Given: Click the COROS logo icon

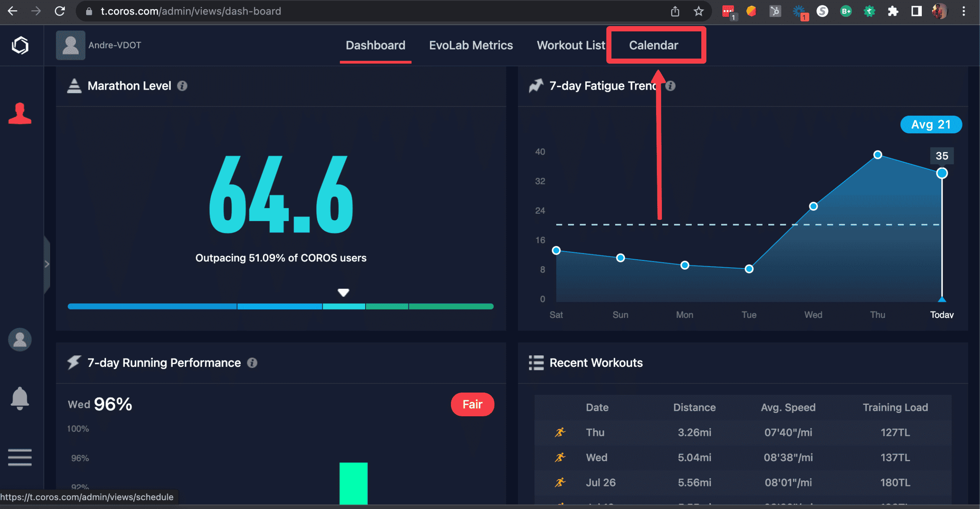Looking at the screenshot, I should [20, 46].
